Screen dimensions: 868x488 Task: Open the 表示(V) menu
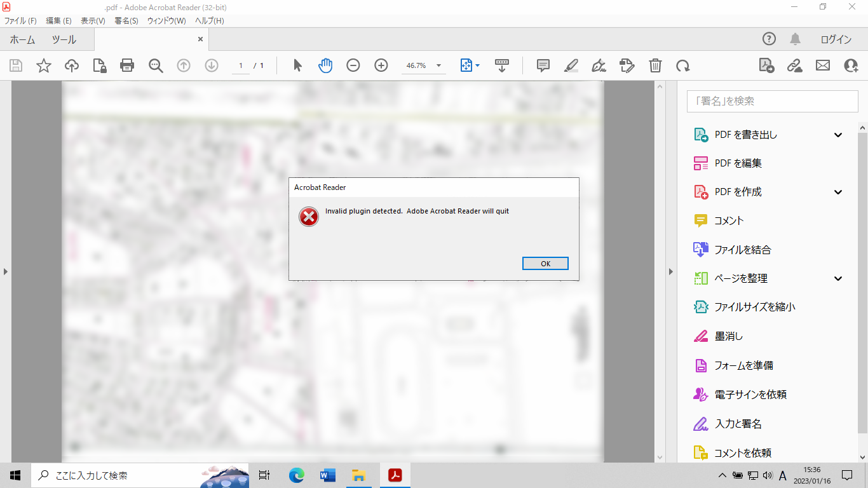click(x=93, y=21)
